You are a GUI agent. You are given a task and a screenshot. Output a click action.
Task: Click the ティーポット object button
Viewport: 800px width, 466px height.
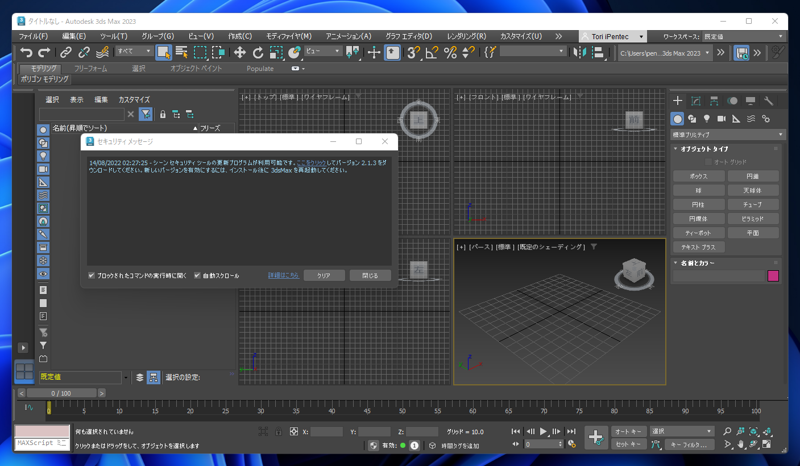(698, 233)
